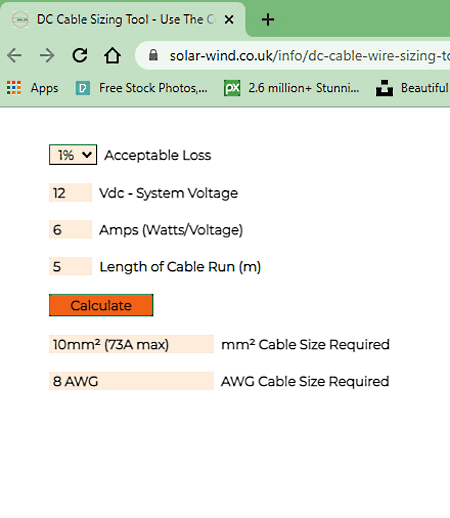Go back with the browser back arrow
450x518 pixels.
(14, 55)
